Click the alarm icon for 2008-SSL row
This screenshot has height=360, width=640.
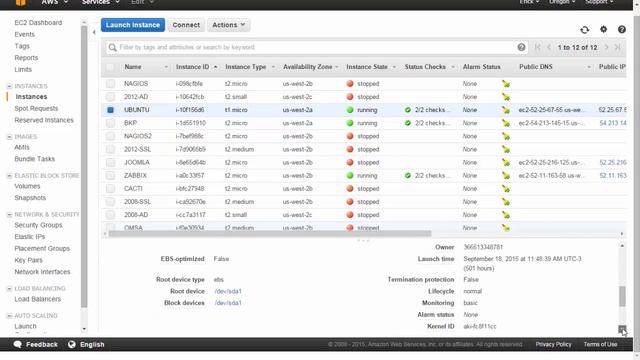pyautogui.click(x=506, y=202)
